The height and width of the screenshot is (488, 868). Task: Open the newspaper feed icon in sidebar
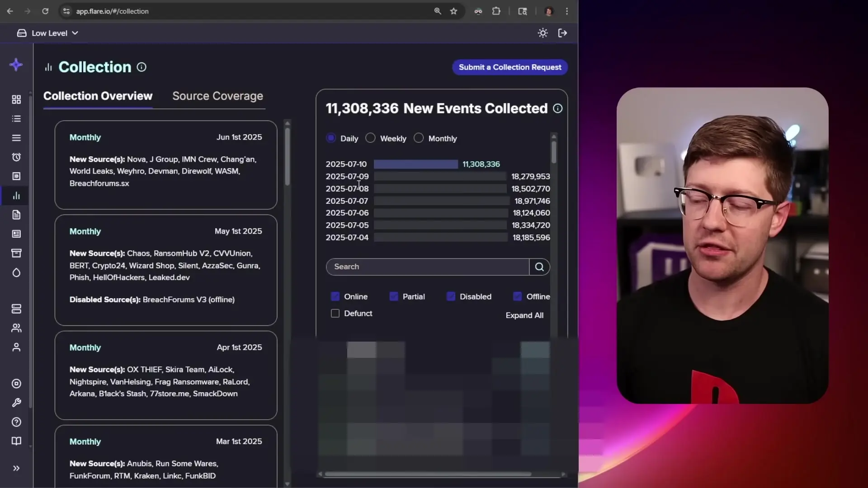pyautogui.click(x=16, y=234)
